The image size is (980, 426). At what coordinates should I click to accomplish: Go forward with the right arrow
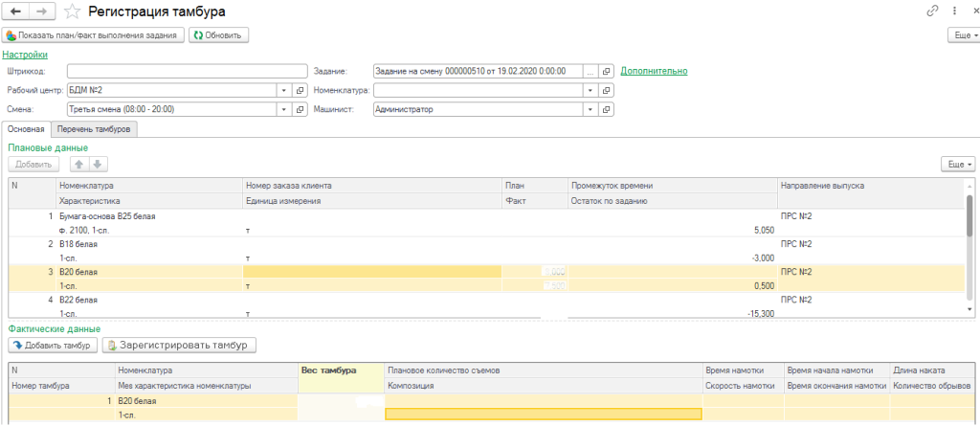point(42,11)
